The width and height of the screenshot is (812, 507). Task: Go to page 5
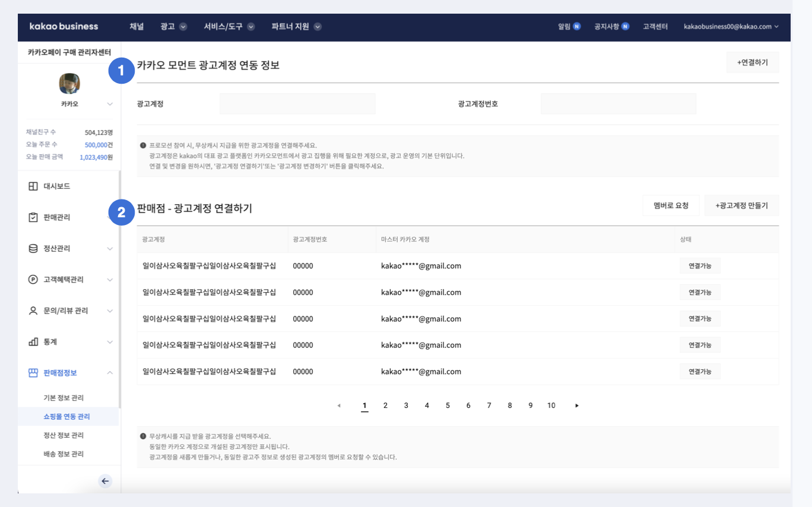pyautogui.click(x=448, y=405)
